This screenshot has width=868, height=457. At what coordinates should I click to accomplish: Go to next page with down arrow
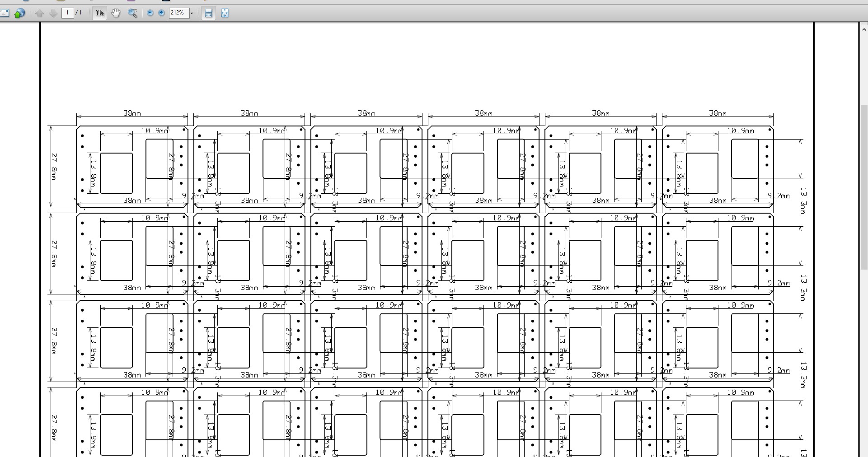(53, 13)
